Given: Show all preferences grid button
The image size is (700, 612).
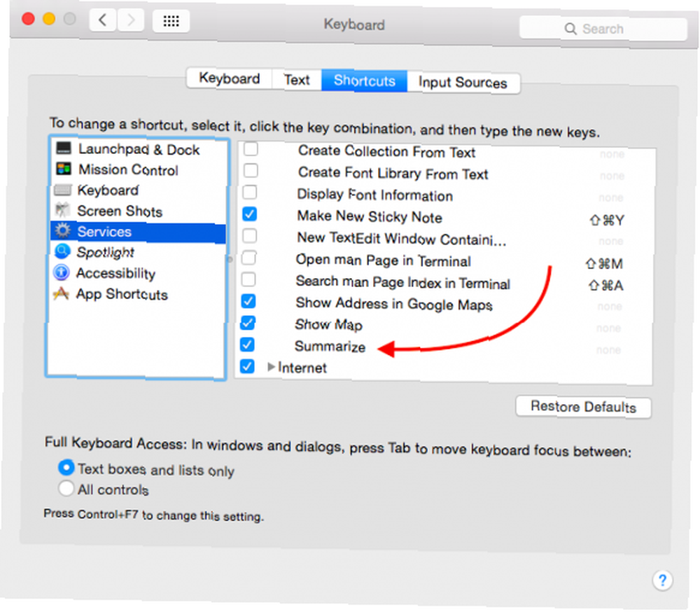Looking at the screenshot, I should click(171, 21).
